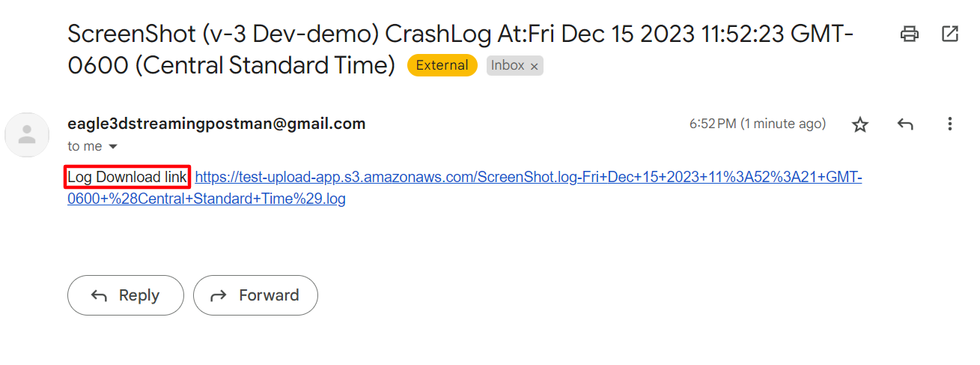
Task: Click the Print all printer icon
Action: [910, 34]
